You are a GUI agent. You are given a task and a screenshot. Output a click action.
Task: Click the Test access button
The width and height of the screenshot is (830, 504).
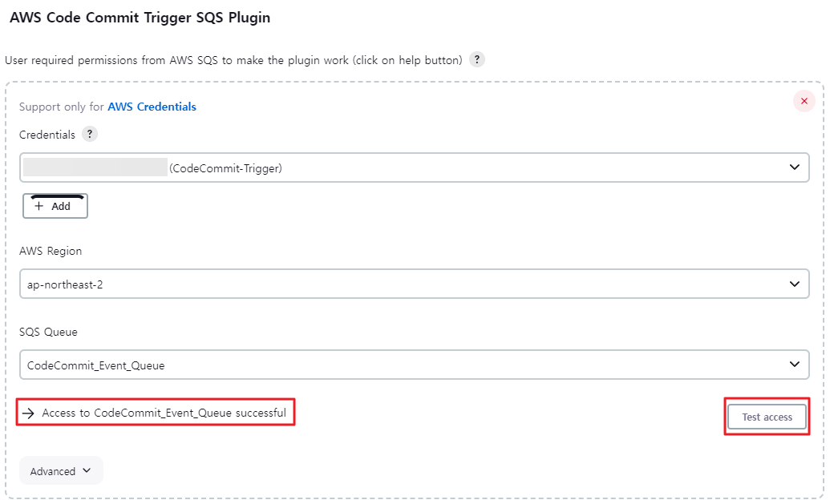(767, 417)
